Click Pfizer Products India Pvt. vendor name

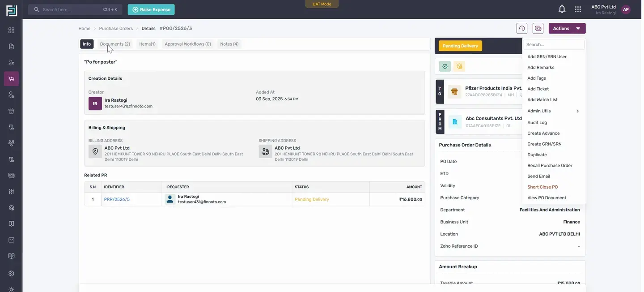(494, 88)
